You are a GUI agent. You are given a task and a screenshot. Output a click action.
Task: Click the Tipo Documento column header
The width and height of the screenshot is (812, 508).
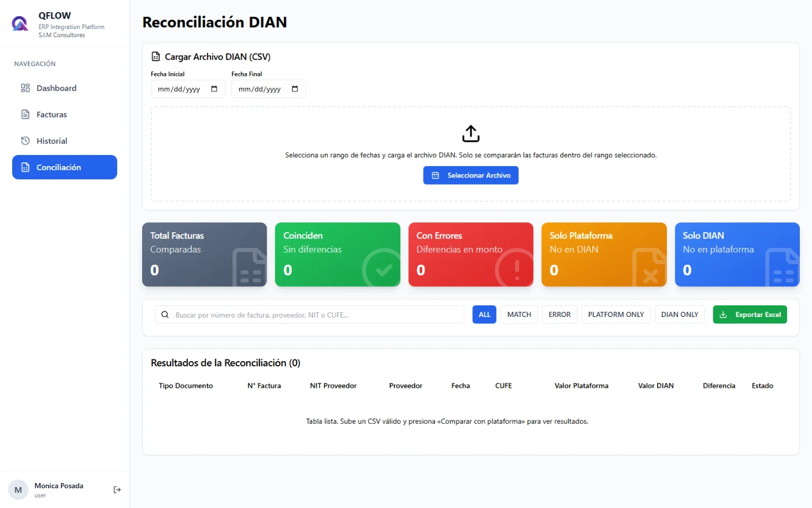(x=186, y=386)
